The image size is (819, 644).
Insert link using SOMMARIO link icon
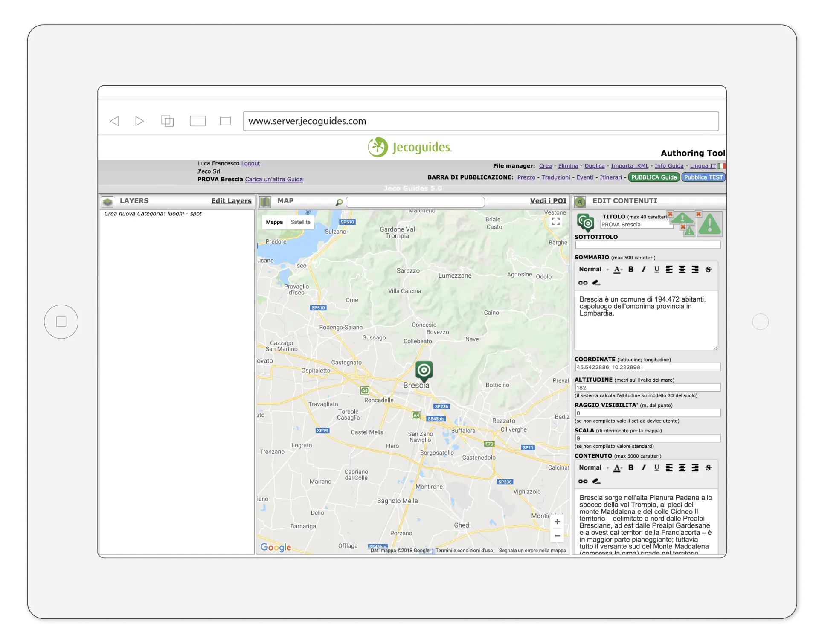pos(583,283)
